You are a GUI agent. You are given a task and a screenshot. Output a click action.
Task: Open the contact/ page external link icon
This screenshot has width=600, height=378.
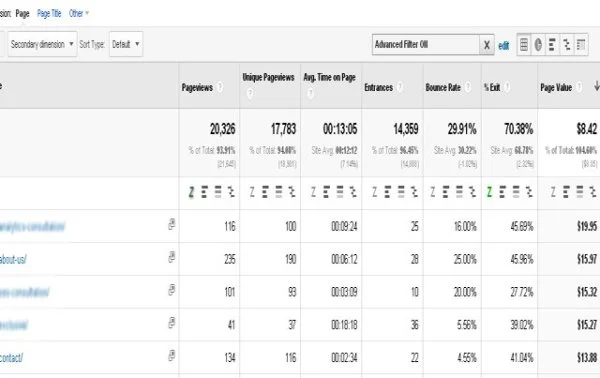(172, 355)
